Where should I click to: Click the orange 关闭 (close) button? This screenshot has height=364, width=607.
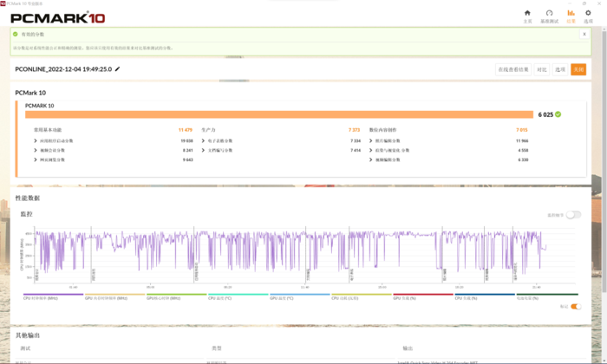coord(578,69)
